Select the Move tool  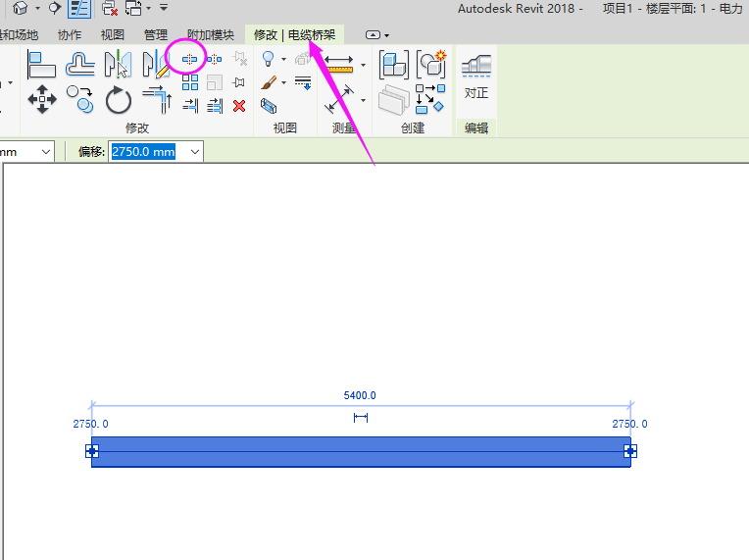42,99
